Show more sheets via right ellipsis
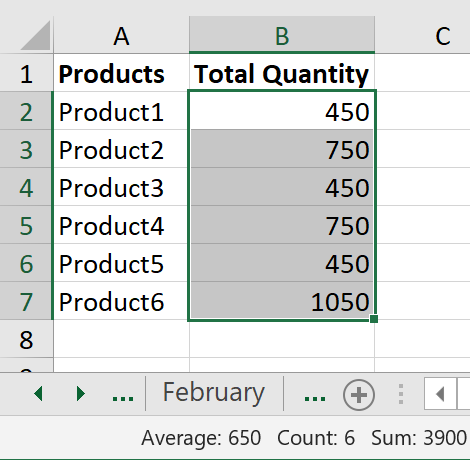 coord(315,397)
